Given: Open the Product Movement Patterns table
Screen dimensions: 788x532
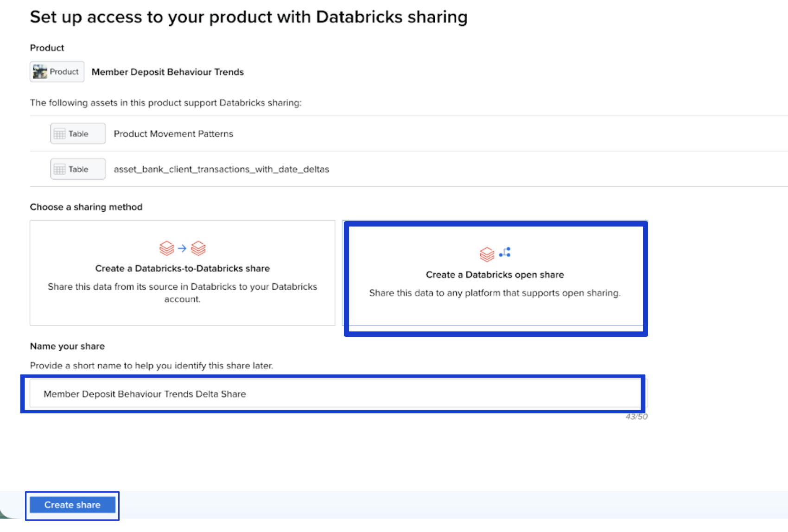Looking at the screenshot, I should pyautogui.click(x=173, y=134).
